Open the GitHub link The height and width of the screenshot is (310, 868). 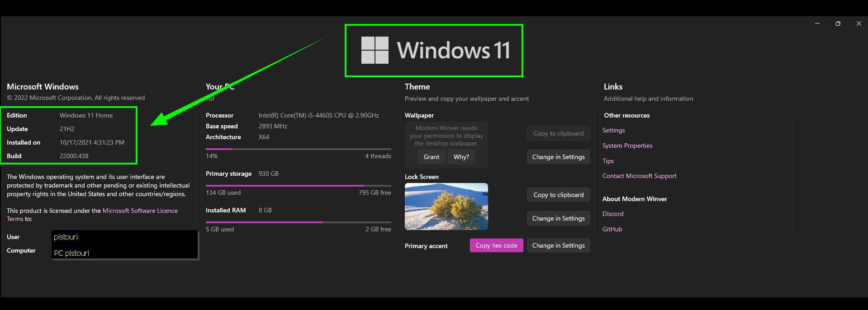pos(612,229)
